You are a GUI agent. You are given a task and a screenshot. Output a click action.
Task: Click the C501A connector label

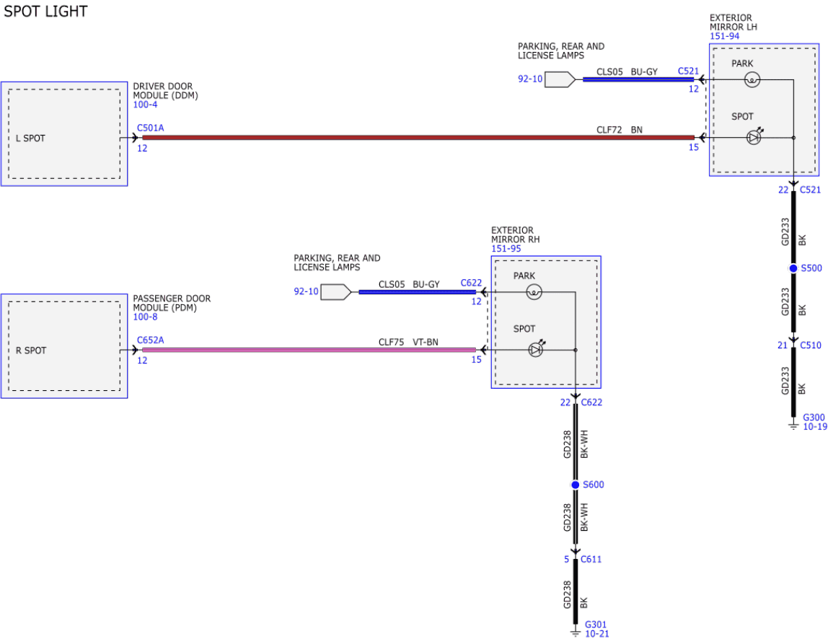(x=150, y=128)
